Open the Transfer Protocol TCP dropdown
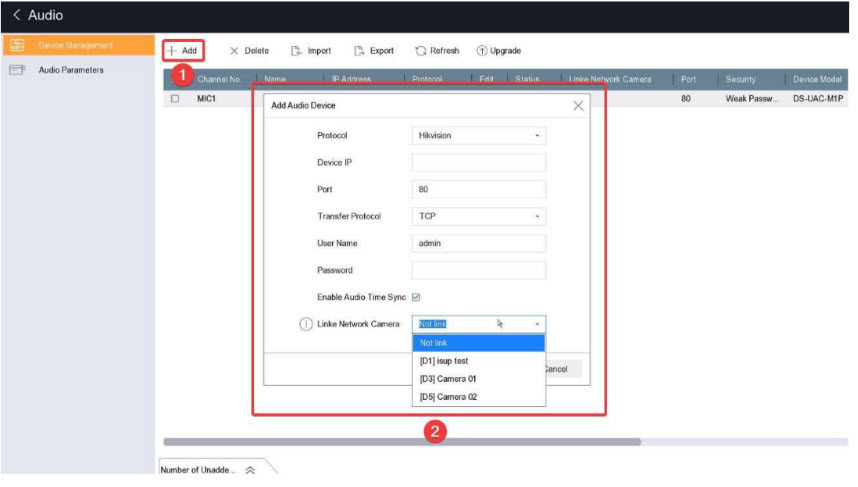 478,216
